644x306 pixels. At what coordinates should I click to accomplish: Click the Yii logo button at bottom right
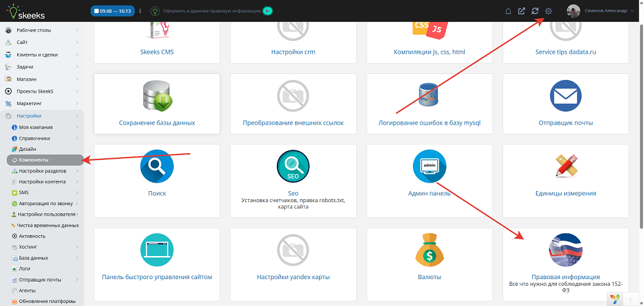(615, 299)
